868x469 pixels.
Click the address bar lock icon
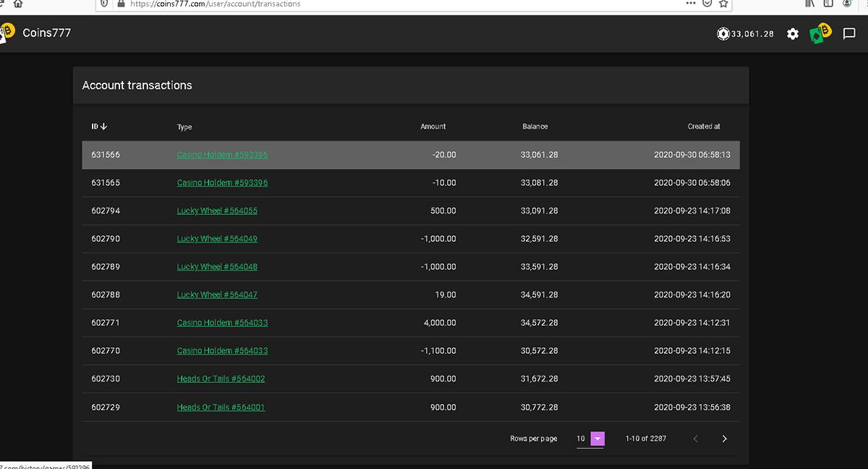click(x=121, y=4)
